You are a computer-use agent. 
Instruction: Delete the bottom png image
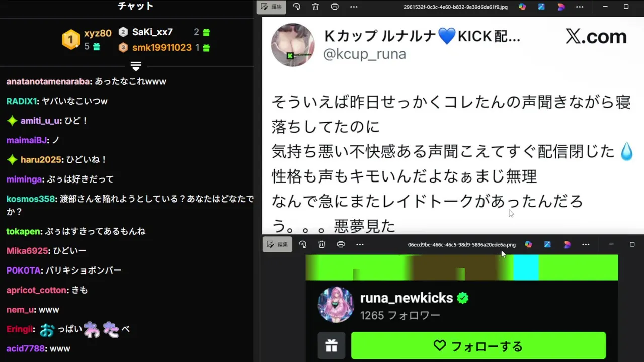click(321, 244)
